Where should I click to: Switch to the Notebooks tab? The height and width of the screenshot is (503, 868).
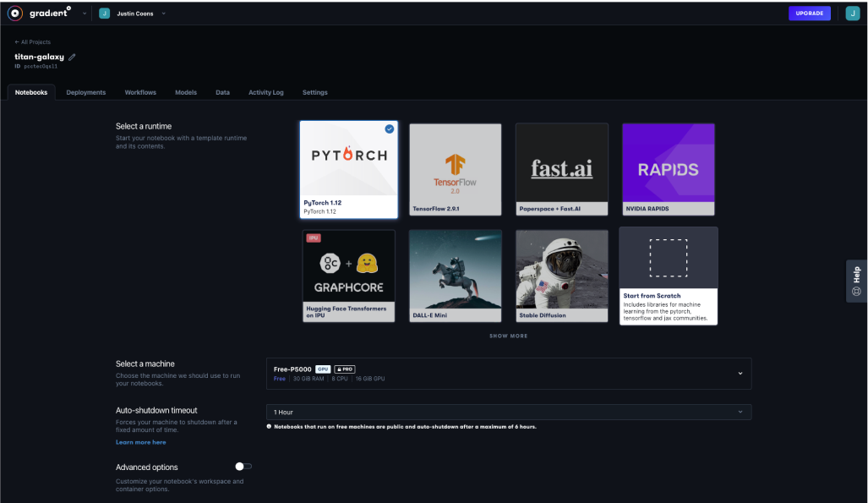(31, 92)
